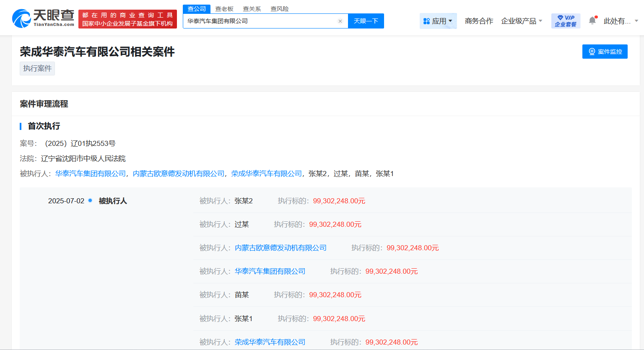The image size is (644, 350).
Task: Expand the user account dropdown
Action: (x=621, y=21)
